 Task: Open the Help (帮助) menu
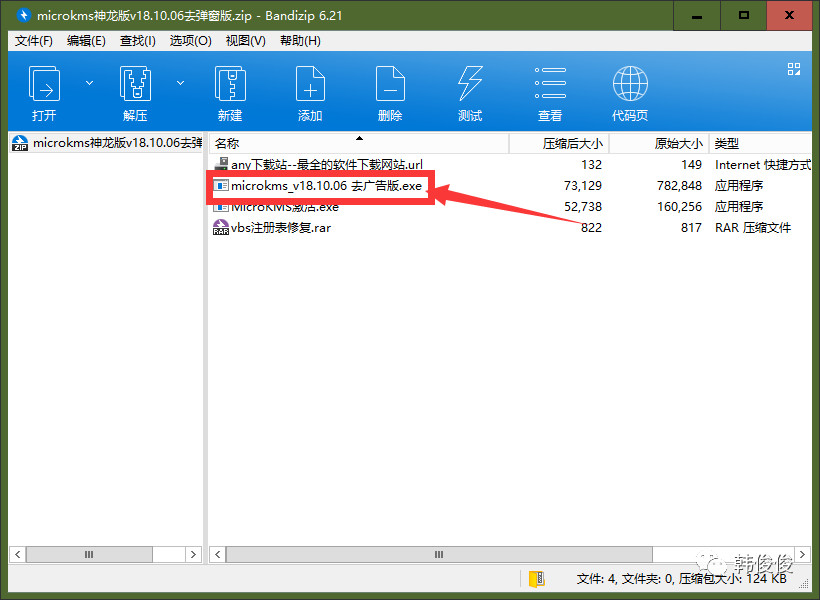pyautogui.click(x=300, y=41)
